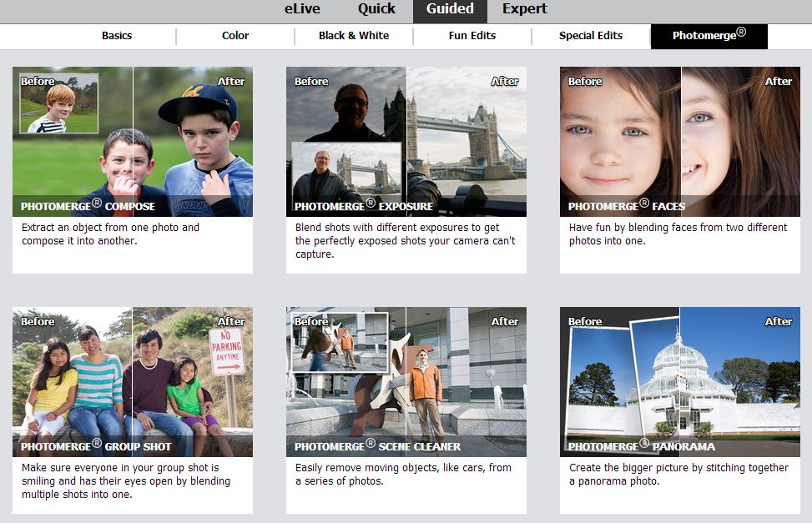Click the 'Extract an object from one photo' description
This screenshot has height=523, width=812.
[110, 234]
